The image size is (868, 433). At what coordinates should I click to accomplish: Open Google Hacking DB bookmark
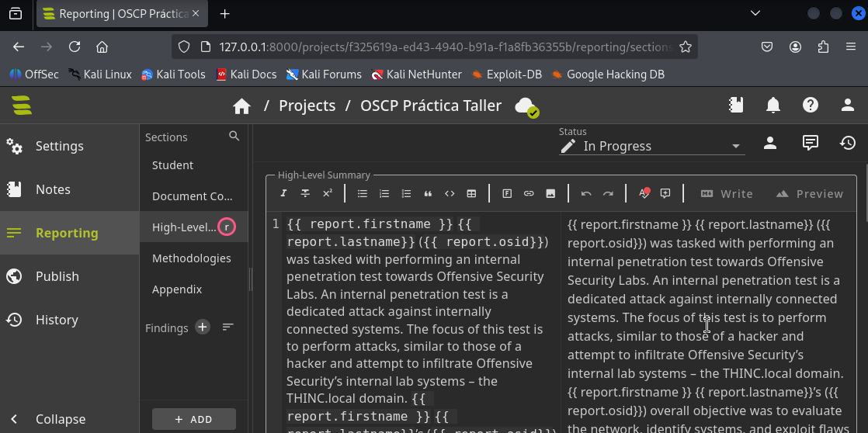(608, 74)
